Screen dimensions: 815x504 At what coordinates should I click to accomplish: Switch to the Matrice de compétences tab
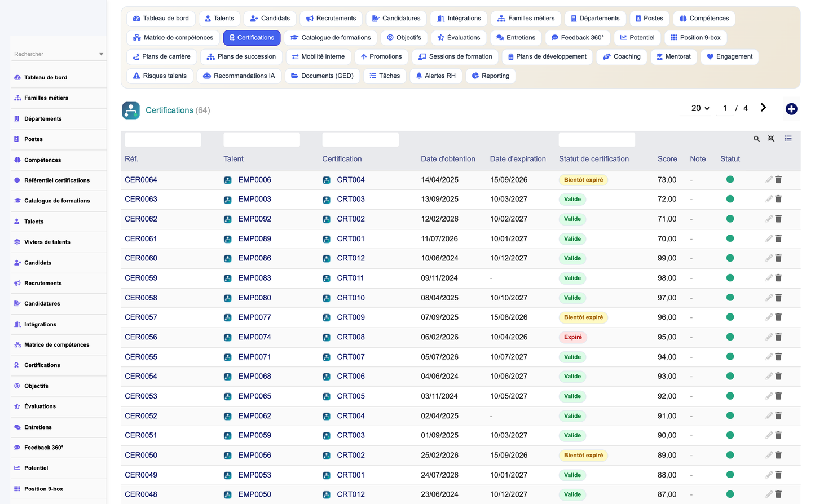coord(173,38)
